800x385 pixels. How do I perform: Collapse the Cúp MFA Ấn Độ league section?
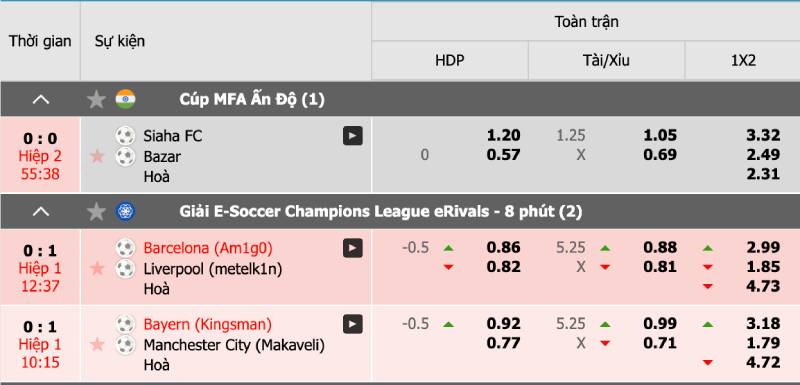pyautogui.click(x=41, y=99)
